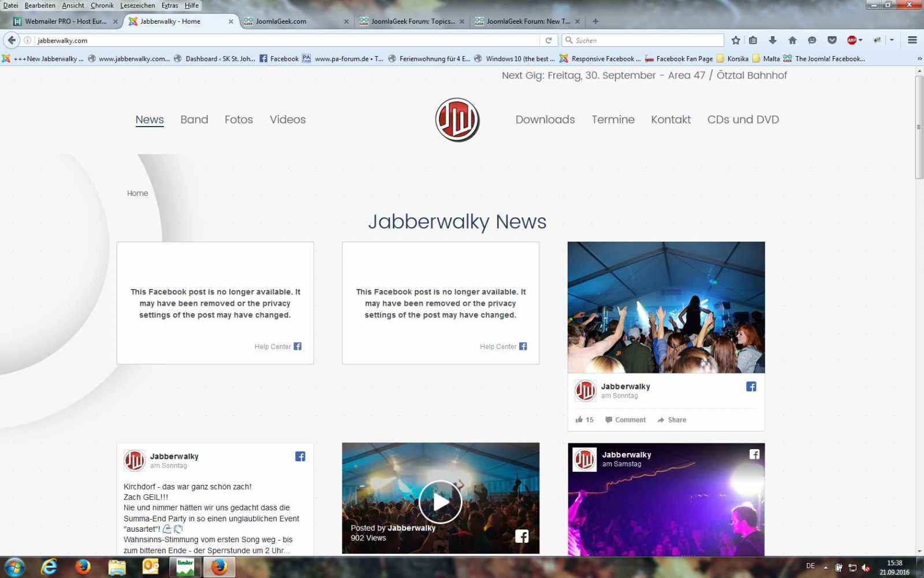Click the News navigation link
Screen dimensions: 924x578
150,120
